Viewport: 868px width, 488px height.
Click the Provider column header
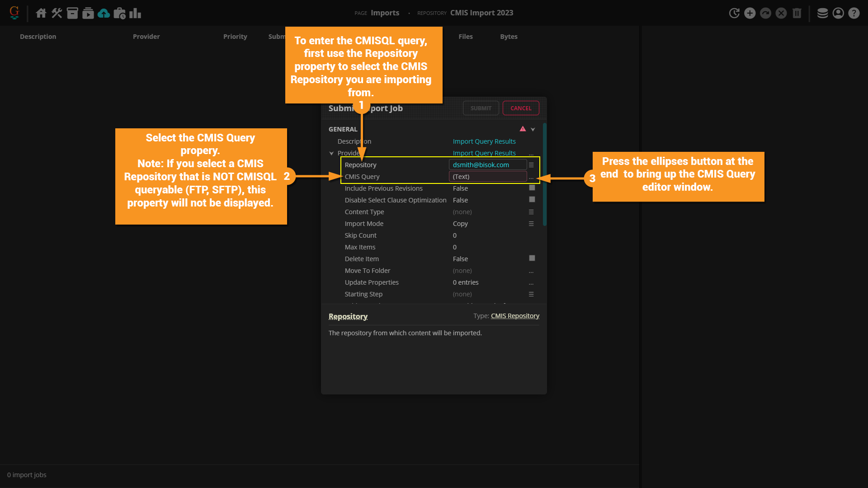coord(146,37)
